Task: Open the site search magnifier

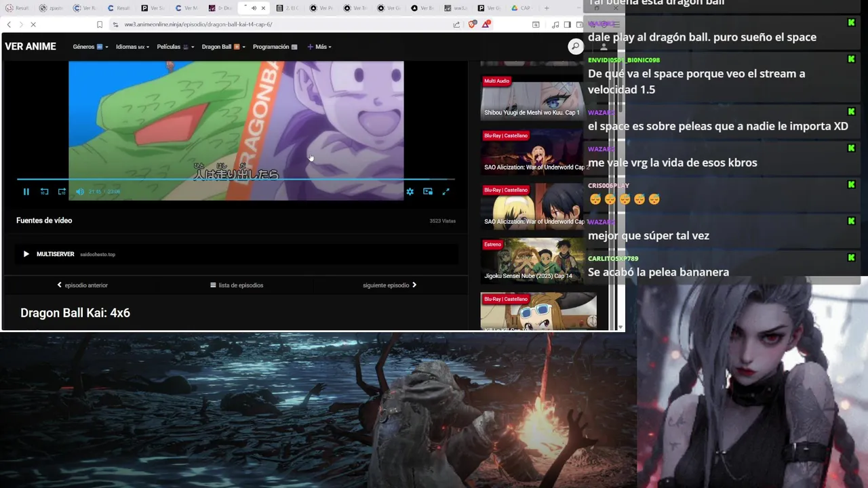Action: tap(575, 46)
